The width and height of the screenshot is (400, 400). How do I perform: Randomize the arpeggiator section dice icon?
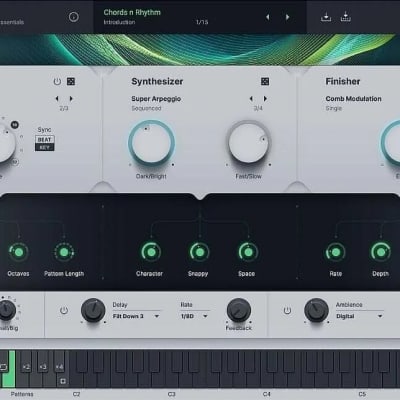coord(71,81)
